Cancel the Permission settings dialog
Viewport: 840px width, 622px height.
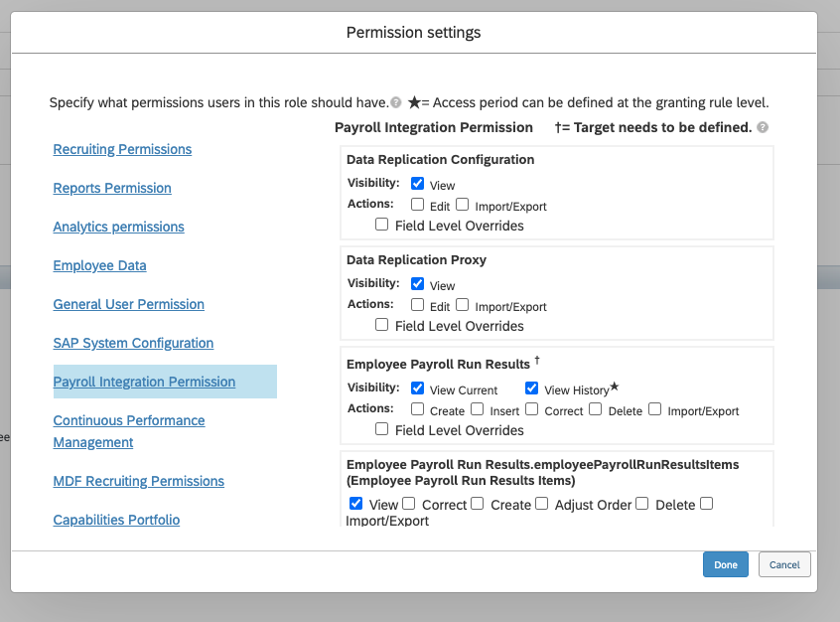pyautogui.click(x=784, y=564)
